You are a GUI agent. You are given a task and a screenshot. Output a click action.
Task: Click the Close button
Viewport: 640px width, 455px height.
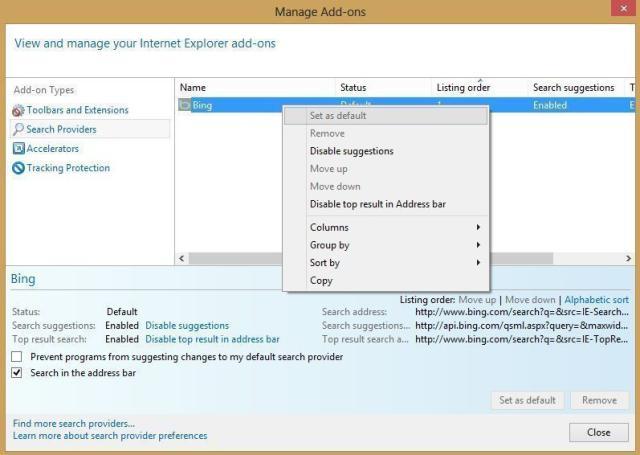tap(599, 432)
